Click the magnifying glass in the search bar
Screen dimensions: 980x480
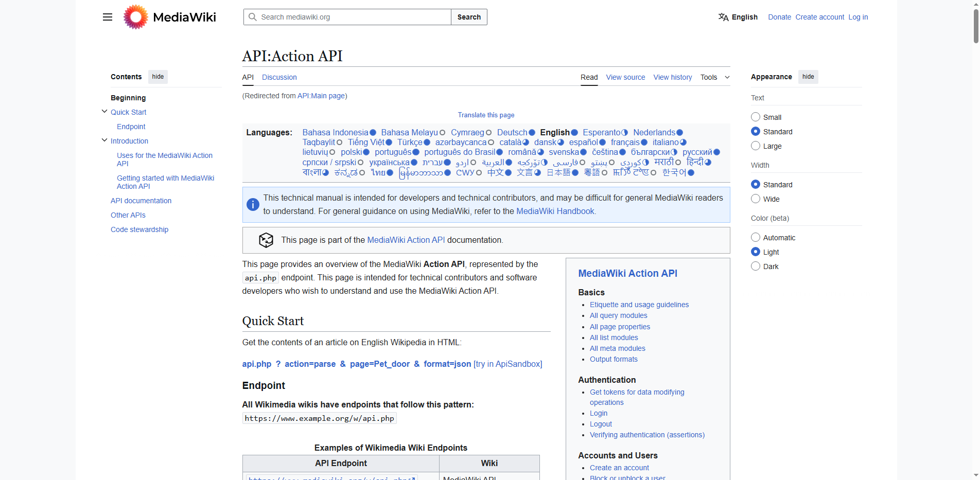click(253, 17)
